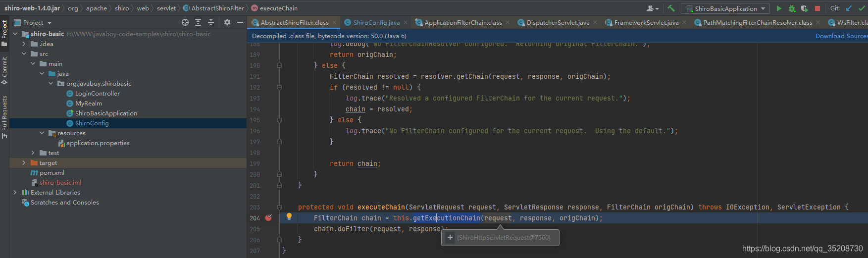Close the DispatcherServlet.java tab
The height and width of the screenshot is (258, 868).
[x=595, y=22]
